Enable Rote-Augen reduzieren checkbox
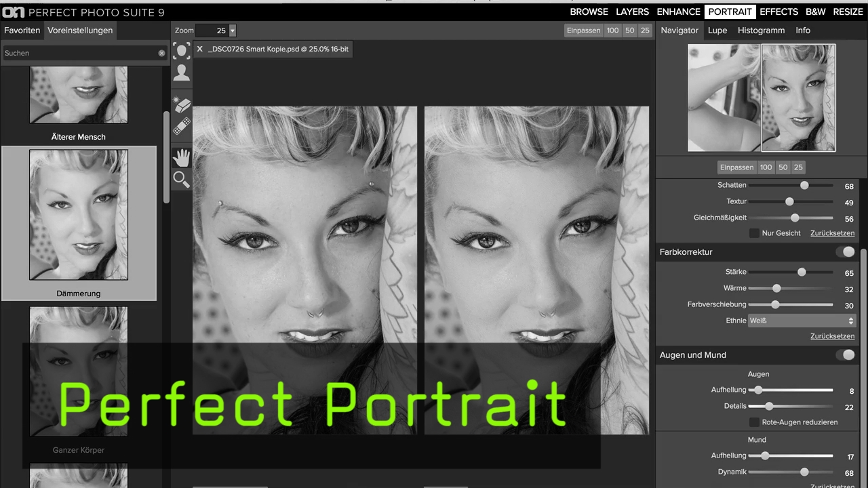The width and height of the screenshot is (868, 488). tap(754, 422)
